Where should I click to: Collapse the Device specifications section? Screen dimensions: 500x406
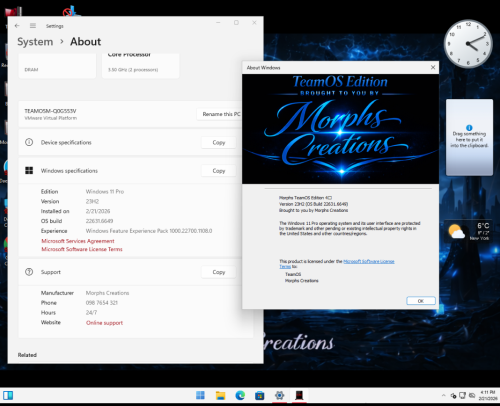pos(130,142)
